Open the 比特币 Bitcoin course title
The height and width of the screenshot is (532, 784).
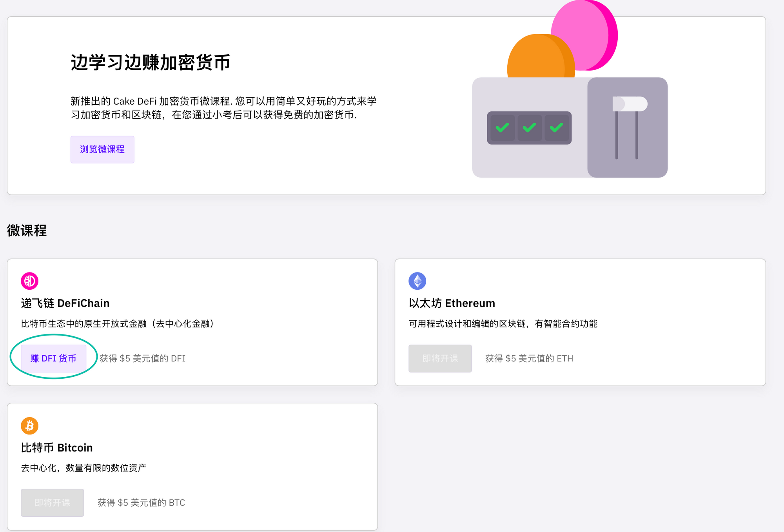point(57,448)
